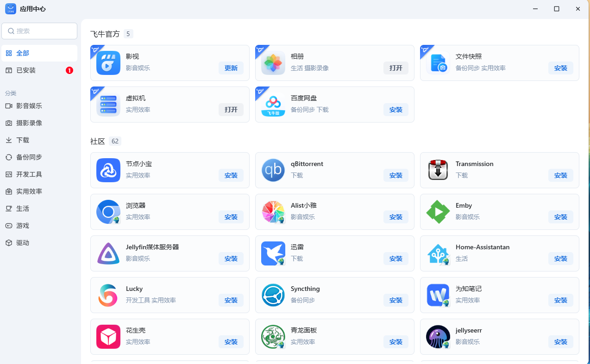Screen dimensions: 590x364
Task: Install 为知笔记
Action: pos(561,300)
